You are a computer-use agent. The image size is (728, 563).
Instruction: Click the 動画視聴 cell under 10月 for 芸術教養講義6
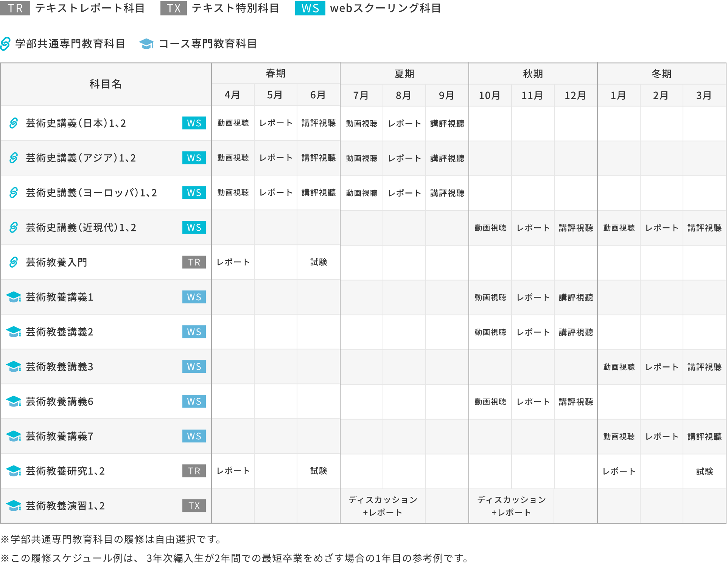coord(490,402)
